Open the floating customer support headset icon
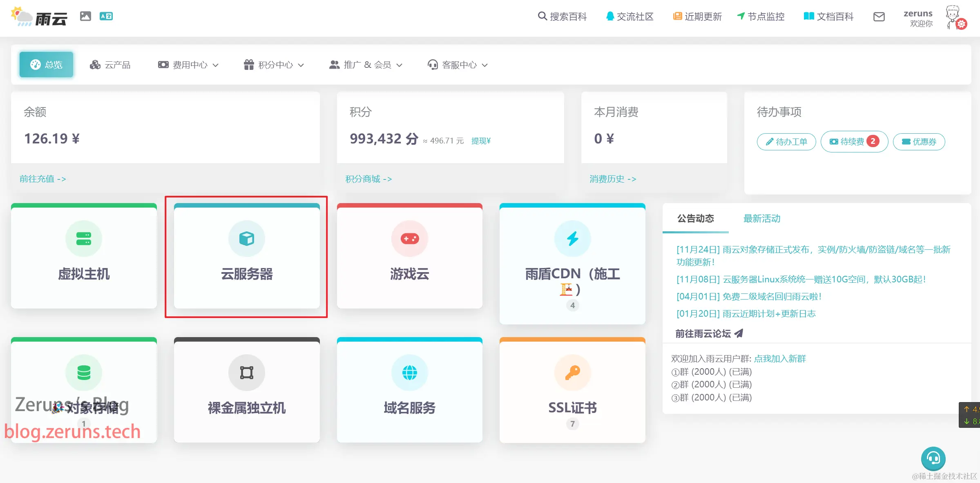Screen dimensions: 980x483 pos(933,458)
